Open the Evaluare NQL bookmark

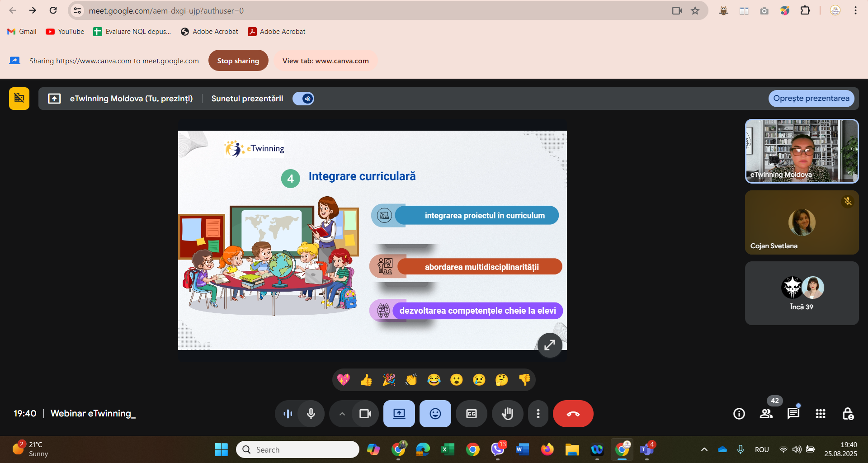pyautogui.click(x=132, y=32)
